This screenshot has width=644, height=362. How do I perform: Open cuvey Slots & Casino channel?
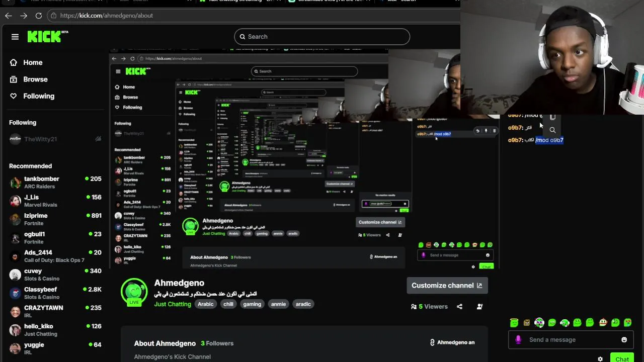(x=55, y=275)
